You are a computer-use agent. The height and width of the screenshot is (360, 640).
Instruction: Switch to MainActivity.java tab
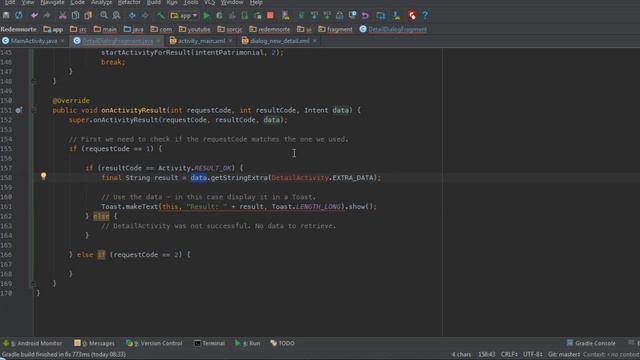pyautogui.click(x=33, y=41)
